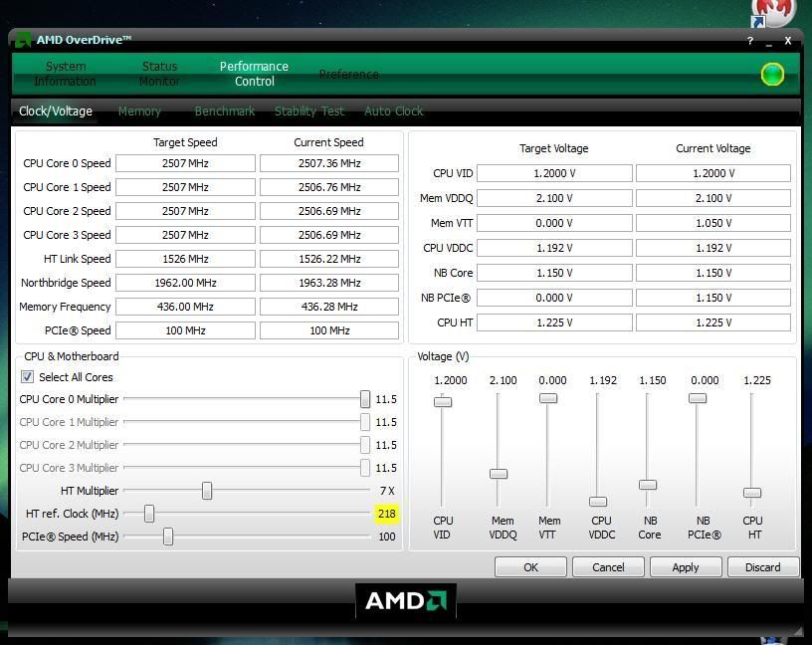Click the Memory Frequency target field

[x=185, y=307]
